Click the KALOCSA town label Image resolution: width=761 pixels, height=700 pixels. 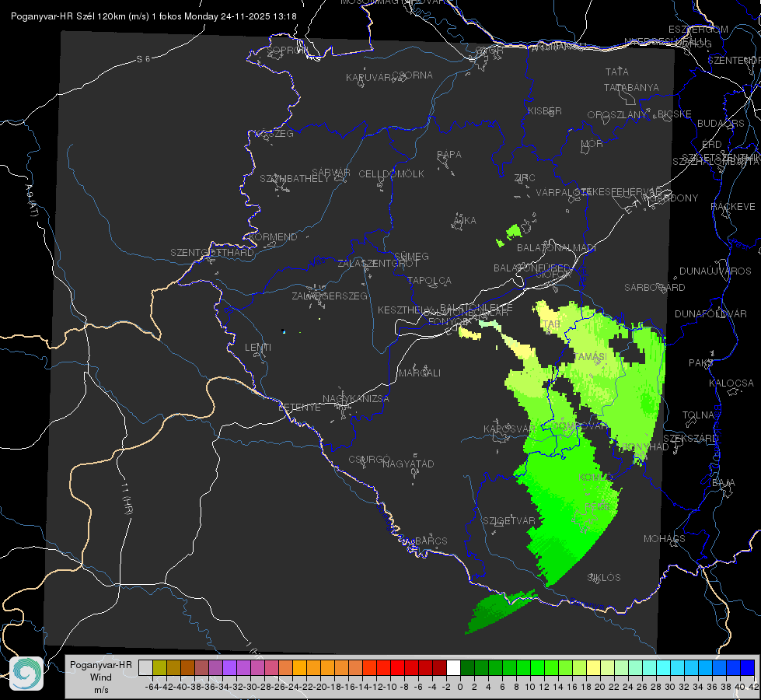pos(731,383)
